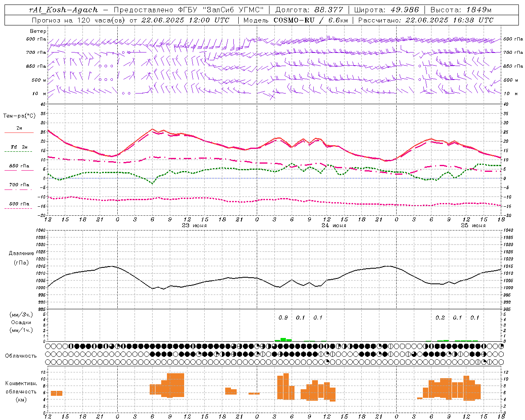The image size is (525, 420).
Task: Click the '(мм/1ч.)' precipitation unit label
Action: pyautogui.click(x=21, y=330)
